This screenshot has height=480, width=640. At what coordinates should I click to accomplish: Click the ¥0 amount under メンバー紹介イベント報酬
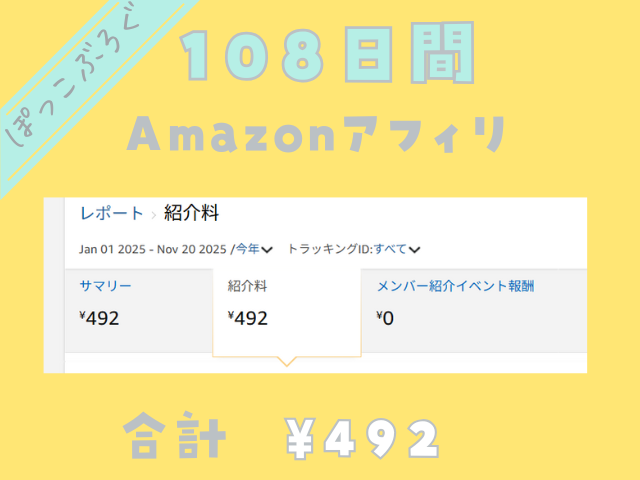coord(385,319)
